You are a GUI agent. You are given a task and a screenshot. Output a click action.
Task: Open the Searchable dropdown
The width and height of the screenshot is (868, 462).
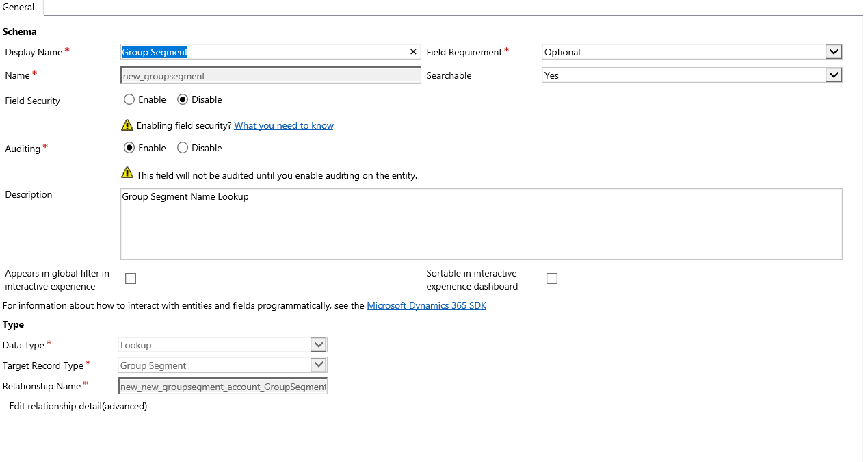832,75
